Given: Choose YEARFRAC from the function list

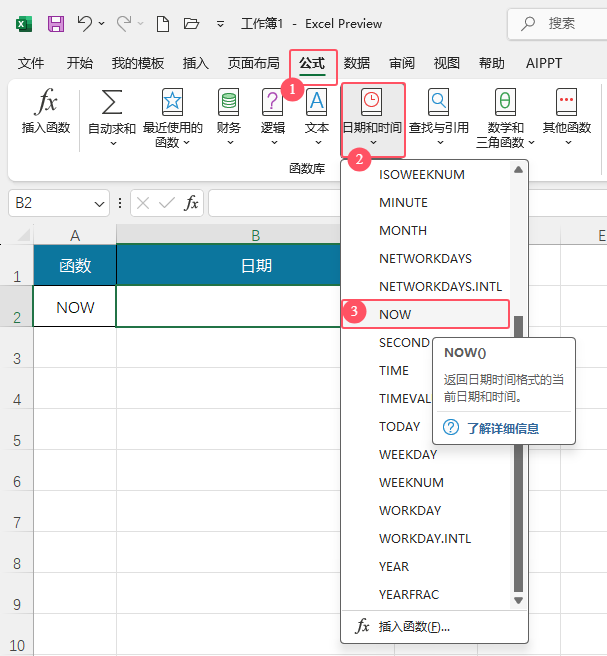Looking at the screenshot, I should (x=426, y=594).
